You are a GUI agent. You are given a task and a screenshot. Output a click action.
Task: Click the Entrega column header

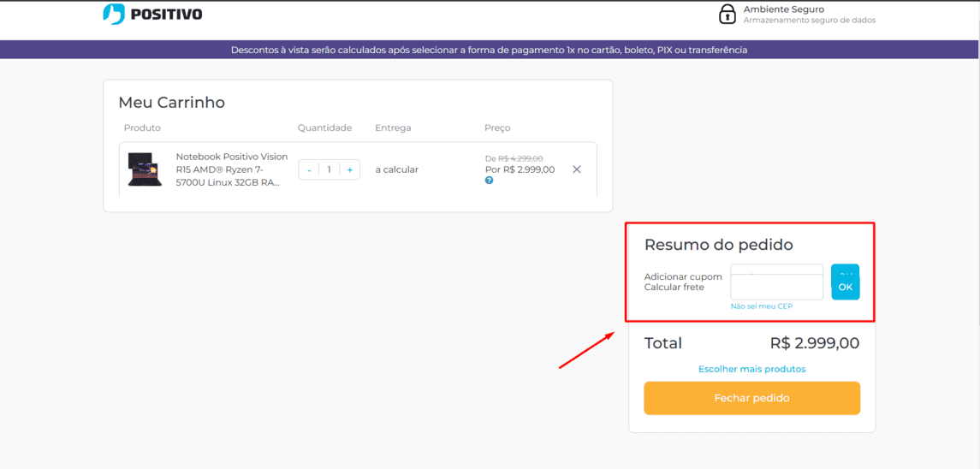(x=393, y=128)
